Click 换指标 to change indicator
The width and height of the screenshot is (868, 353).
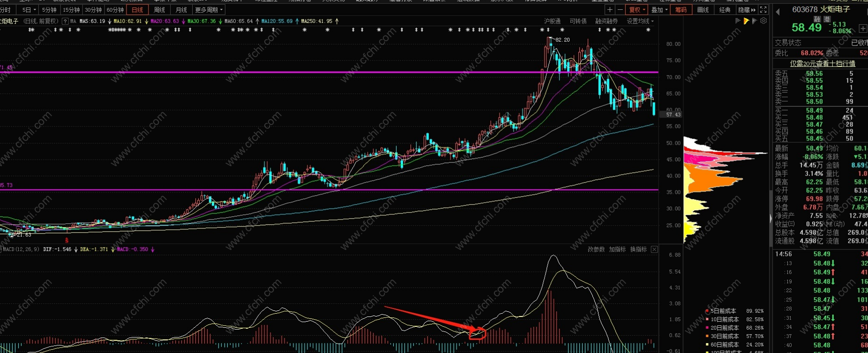click(x=638, y=250)
